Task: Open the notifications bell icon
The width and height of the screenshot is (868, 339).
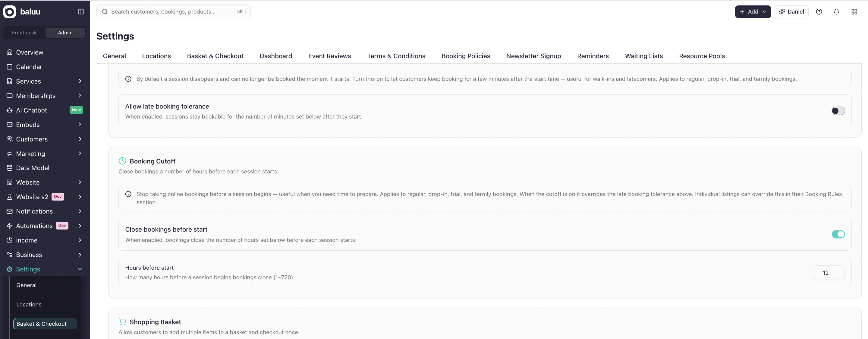Action: [x=837, y=11]
